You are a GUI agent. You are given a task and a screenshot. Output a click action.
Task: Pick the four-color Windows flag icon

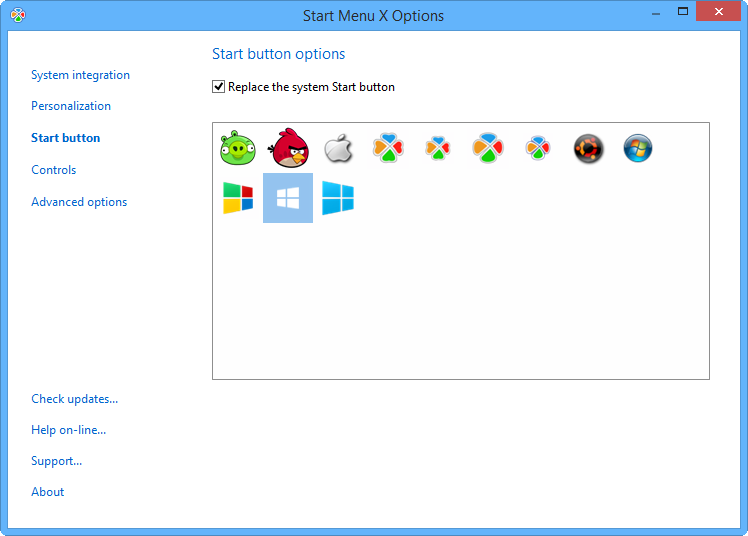238,198
